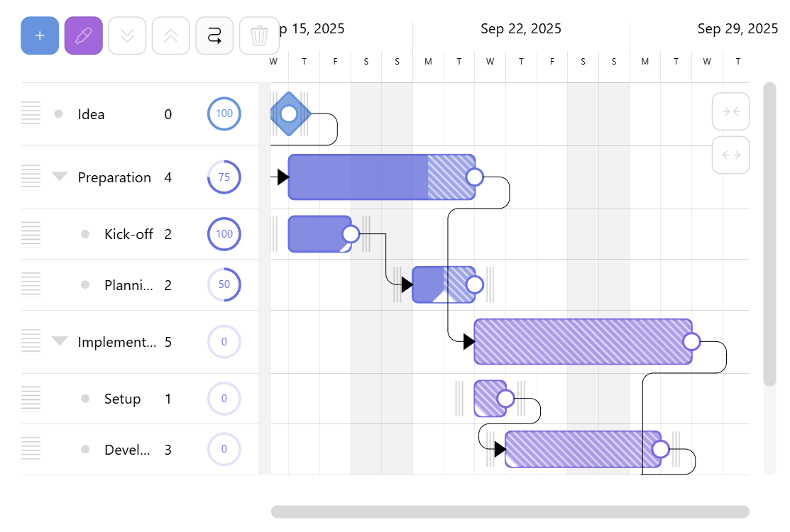Click the expand-timeline arrows icon on the right
This screenshot has height=532, width=790.
730,155
